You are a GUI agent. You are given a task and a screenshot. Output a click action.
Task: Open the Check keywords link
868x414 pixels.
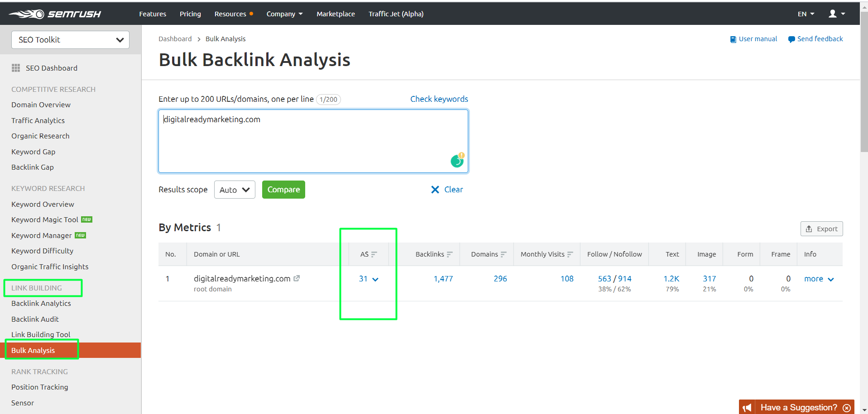click(x=439, y=99)
